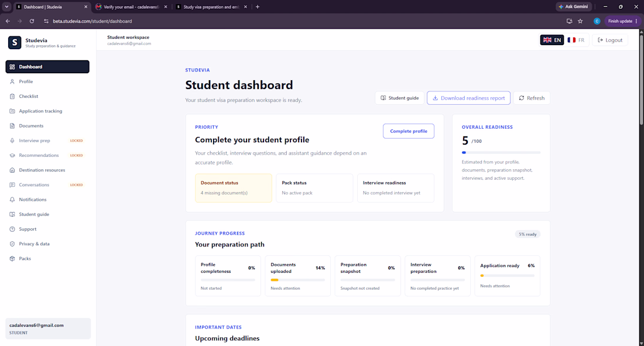Open the Interview readiness card

pos(396,188)
